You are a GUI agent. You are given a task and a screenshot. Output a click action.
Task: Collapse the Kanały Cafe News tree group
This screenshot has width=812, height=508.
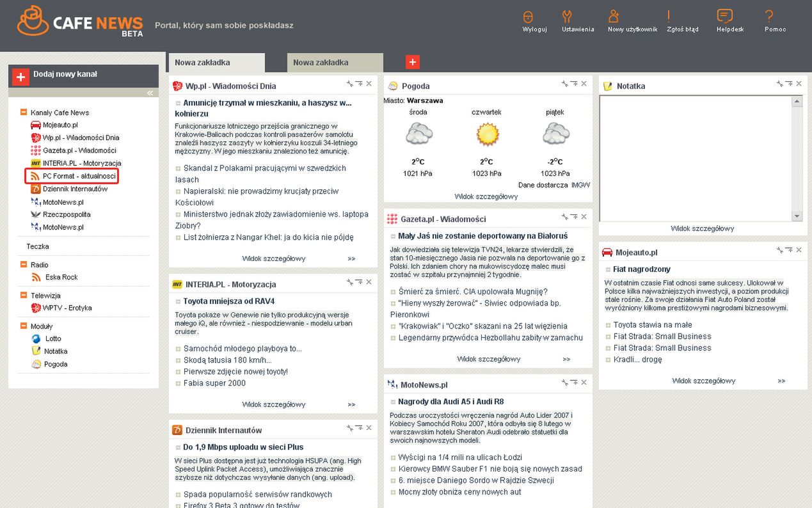click(x=24, y=113)
